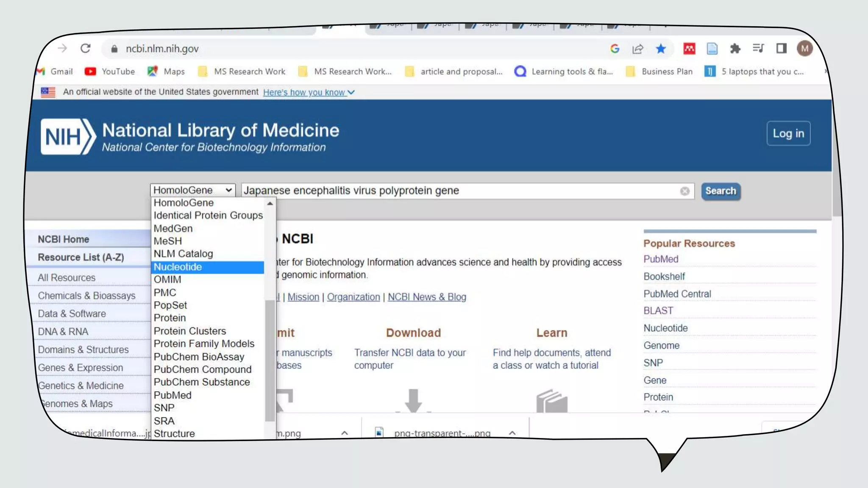Select PubMed in the database list
The width and height of the screenshot is (868, 488).
point(172,395)
